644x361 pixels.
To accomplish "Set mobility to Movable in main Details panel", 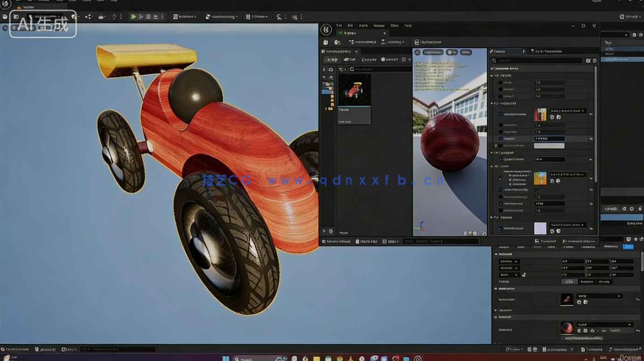I will pos(603,282).
